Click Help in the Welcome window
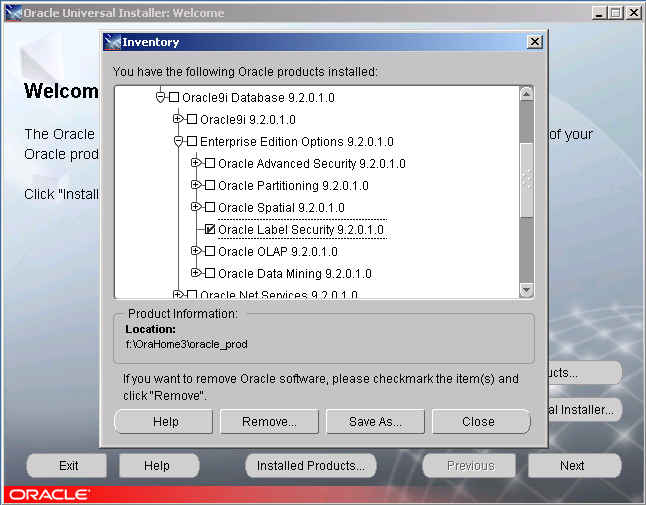This screenshot has height=505, width=646. point(159,465)
